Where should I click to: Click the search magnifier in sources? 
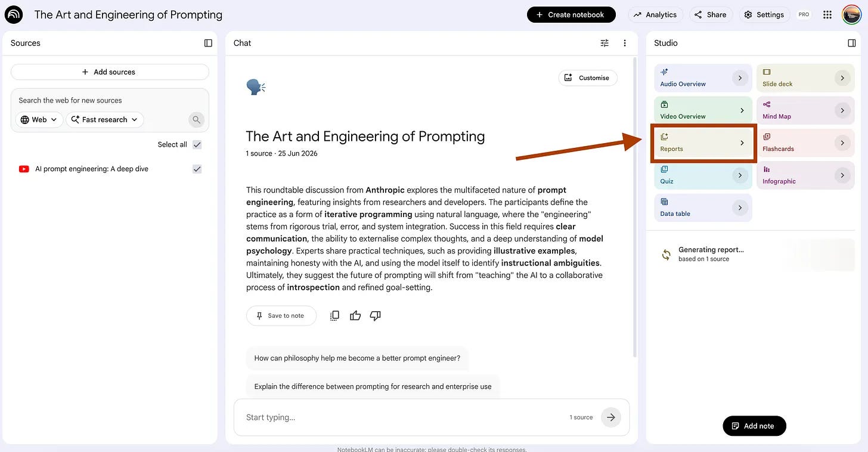click(x=196, y=120)
